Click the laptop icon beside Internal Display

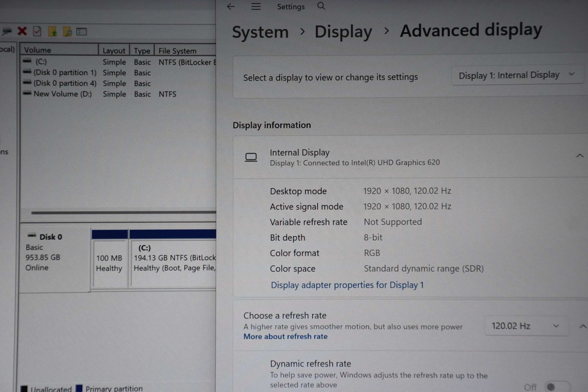pyautogui.click(x=251, y=157)
